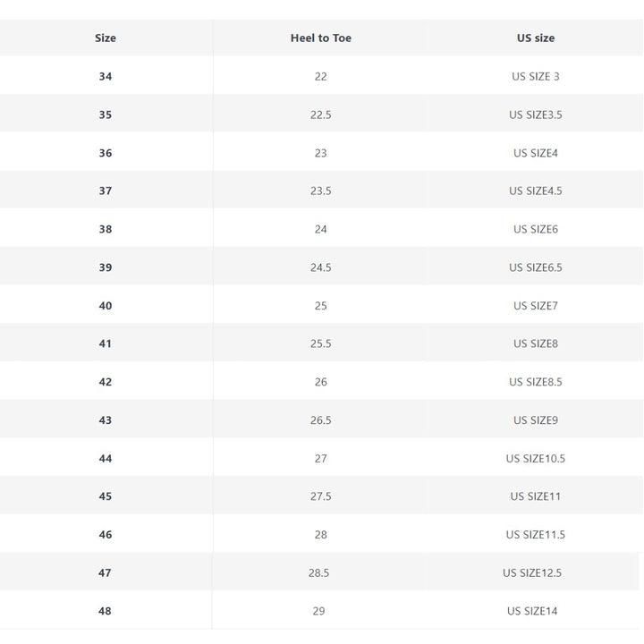
Task: Select size 34 cell
Action: pyautogui.click(x=106, y=77)
